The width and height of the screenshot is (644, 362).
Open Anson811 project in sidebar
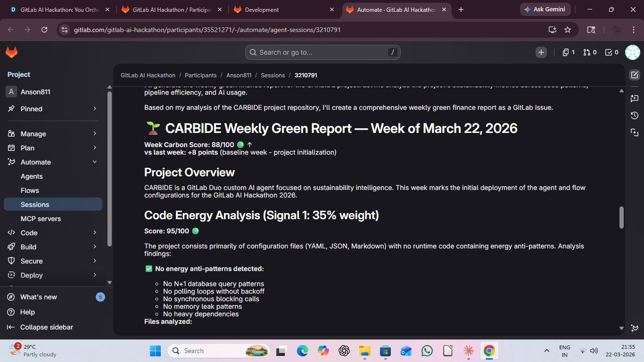pyautogui.click(x=53, y=92)
